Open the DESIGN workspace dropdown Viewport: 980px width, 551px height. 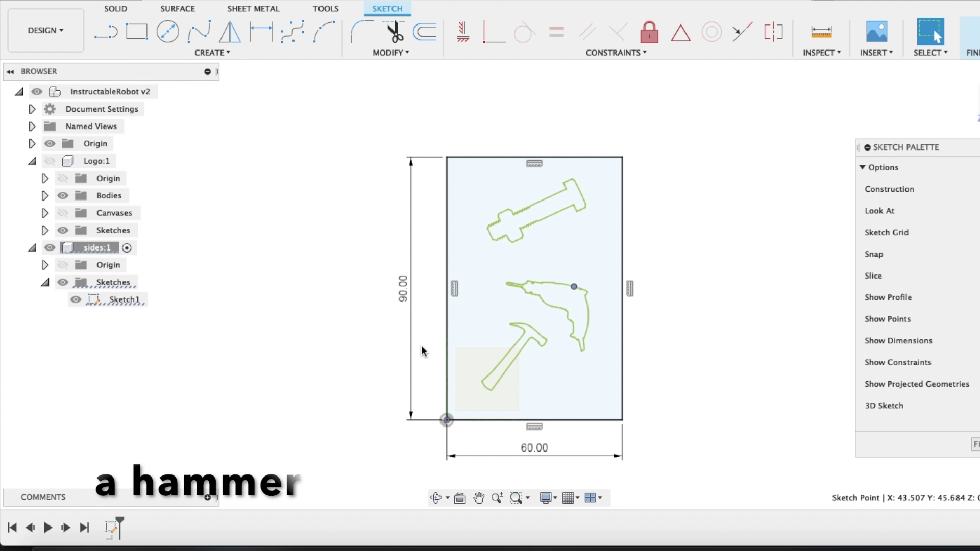tap(45, 30)
